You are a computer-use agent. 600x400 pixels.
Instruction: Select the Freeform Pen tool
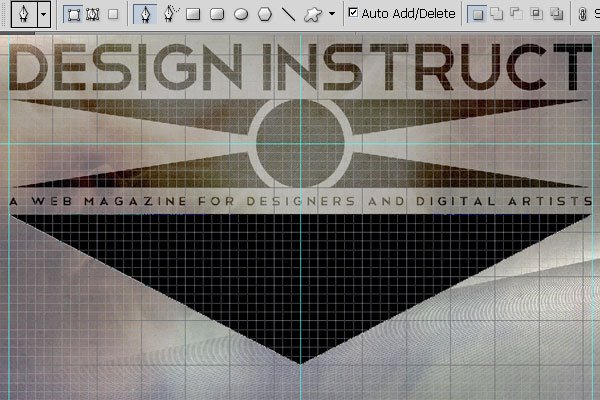coord(171,14)
